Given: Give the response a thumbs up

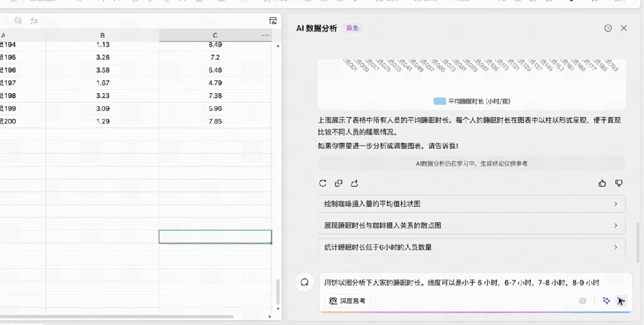Looking at the screenshot, I should 602,183.
